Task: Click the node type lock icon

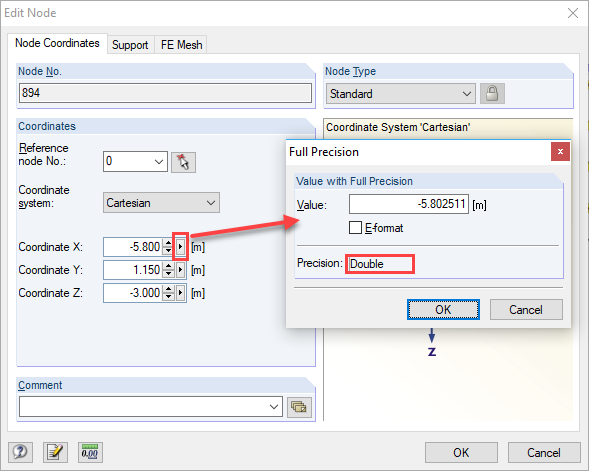Action: 492,94
